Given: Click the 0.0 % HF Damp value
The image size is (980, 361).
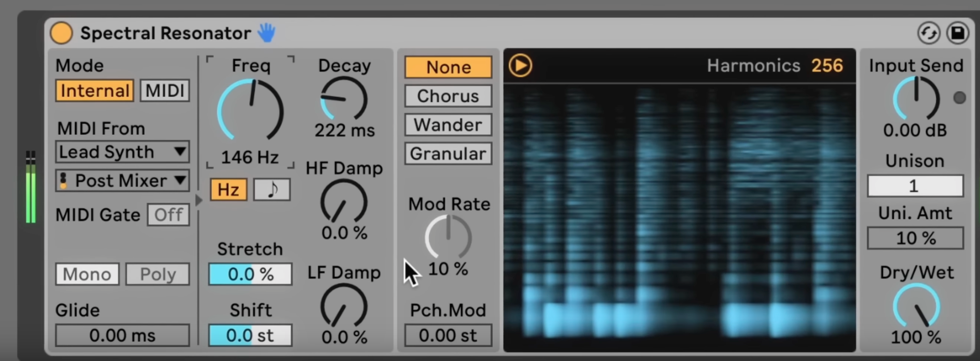Looking at the screenshot, I should [x=344, y=233].
